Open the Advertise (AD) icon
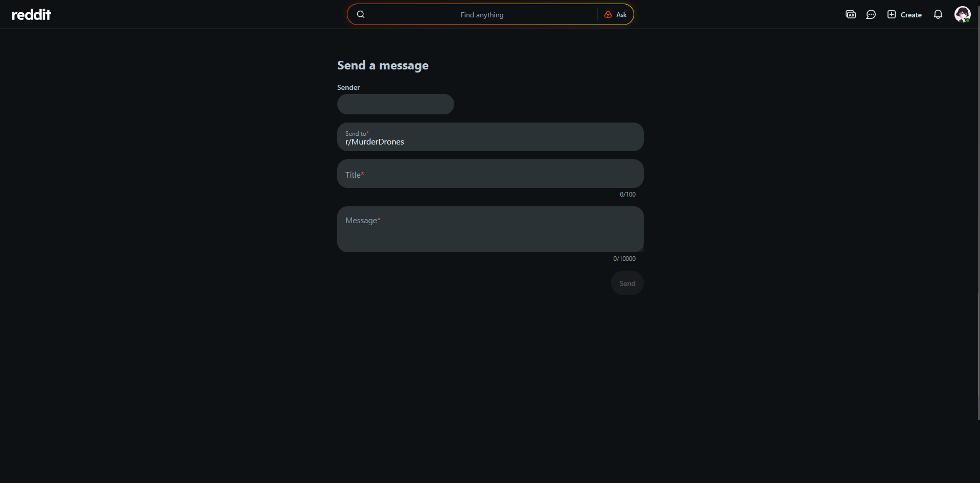Viewport: 980px width, 483px height. [851, 14]
